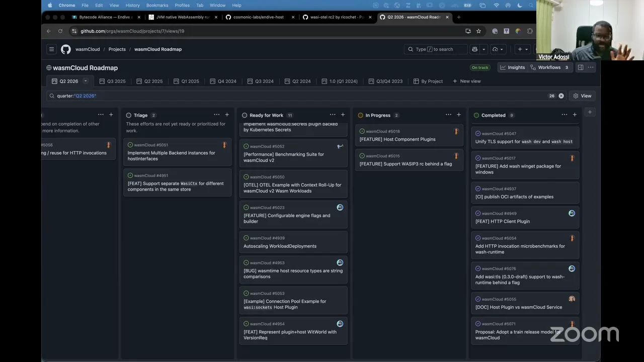644x362 pixels.
Task: Bookmark this page with the star icon
Action: coord(478,31)
